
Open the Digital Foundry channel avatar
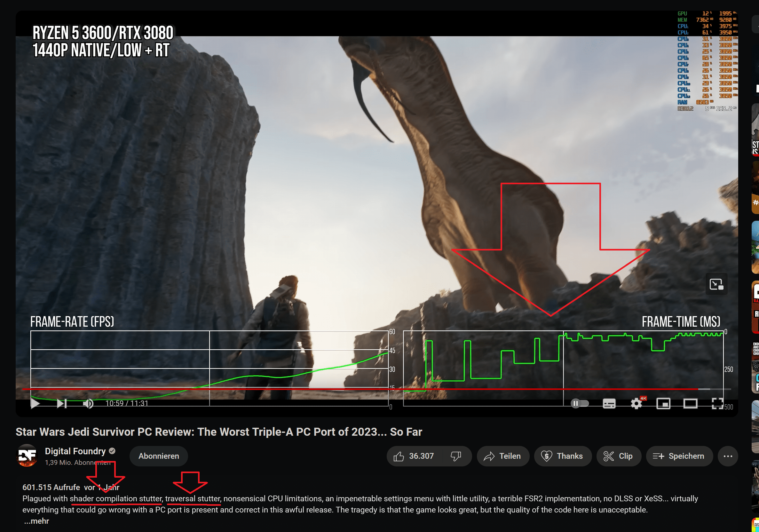27,456
